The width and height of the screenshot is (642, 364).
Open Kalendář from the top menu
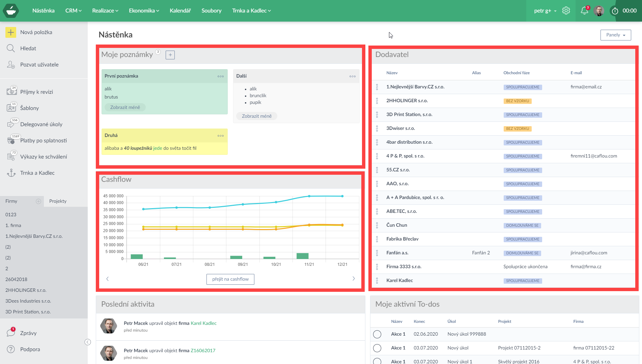click(180, 11)
